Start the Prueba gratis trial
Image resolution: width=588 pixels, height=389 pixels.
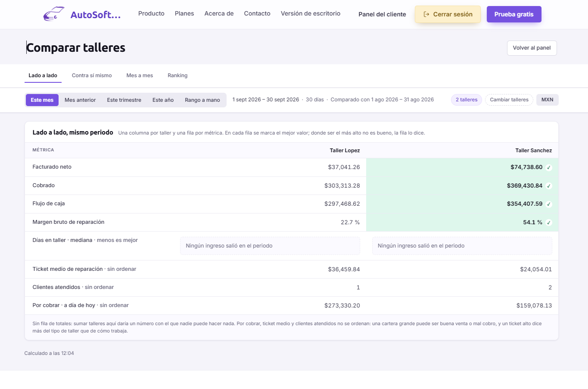tap(514, 14)
